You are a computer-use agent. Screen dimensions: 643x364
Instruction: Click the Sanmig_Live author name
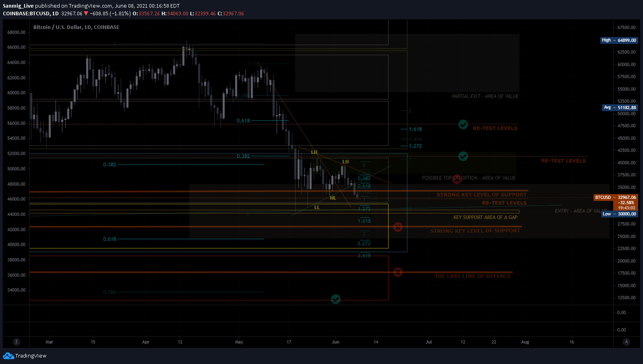pyautogui.click(x=18, y=6)
